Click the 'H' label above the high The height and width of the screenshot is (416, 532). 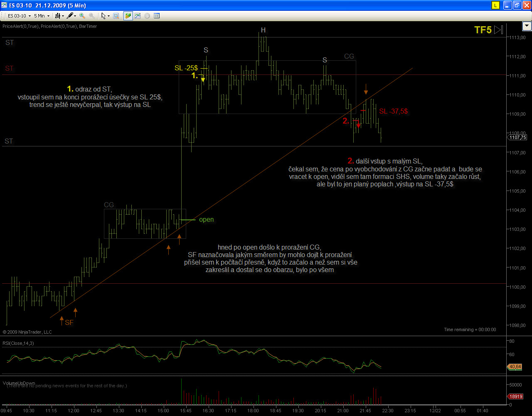click(263, 30)
